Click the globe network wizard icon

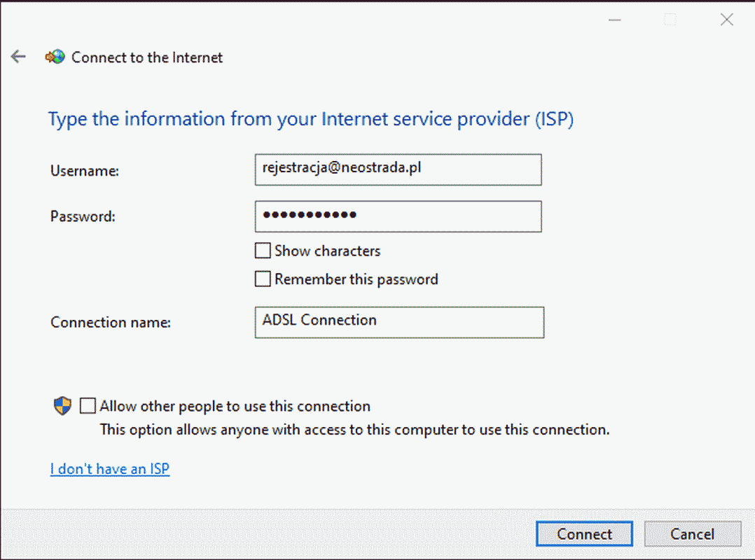(55, 57)
